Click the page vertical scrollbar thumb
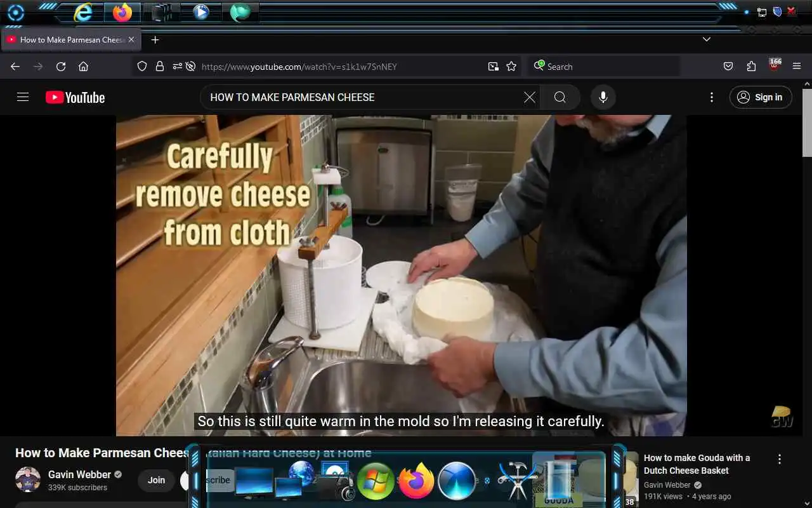Viewport: 812px width, 508px height. coord(807,123)
